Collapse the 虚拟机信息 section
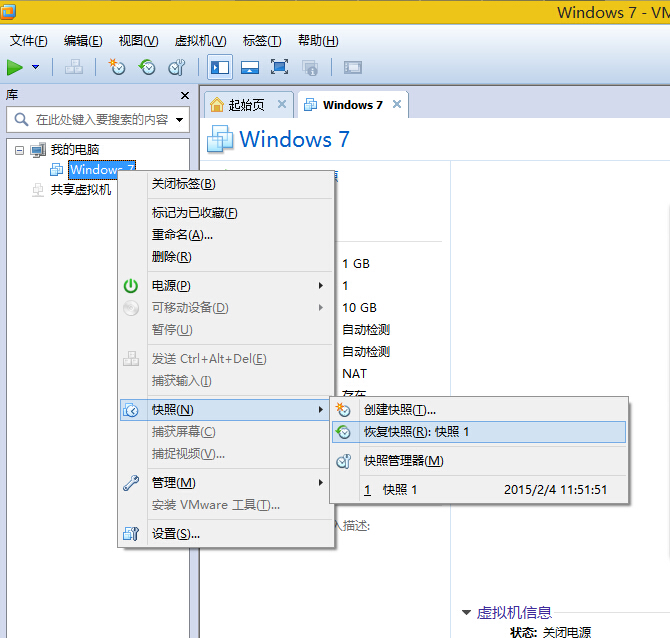The width and height of the screenshot is (670, 638). [x=467, y=613]
